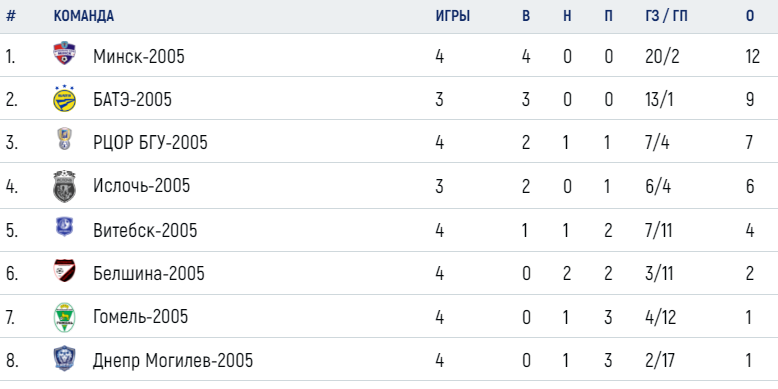Click the Днепр Могилев-2005 lion logo

[x=65, y=359]
